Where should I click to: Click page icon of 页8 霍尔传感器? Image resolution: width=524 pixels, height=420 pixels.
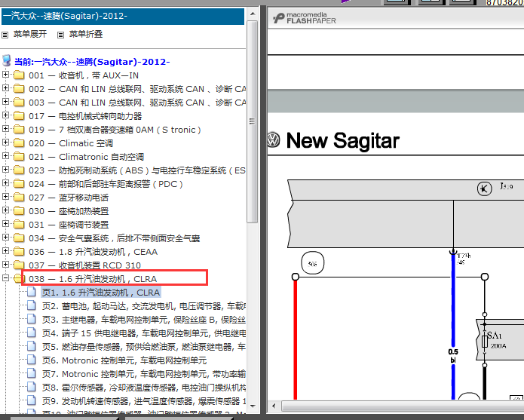[32, 387]
